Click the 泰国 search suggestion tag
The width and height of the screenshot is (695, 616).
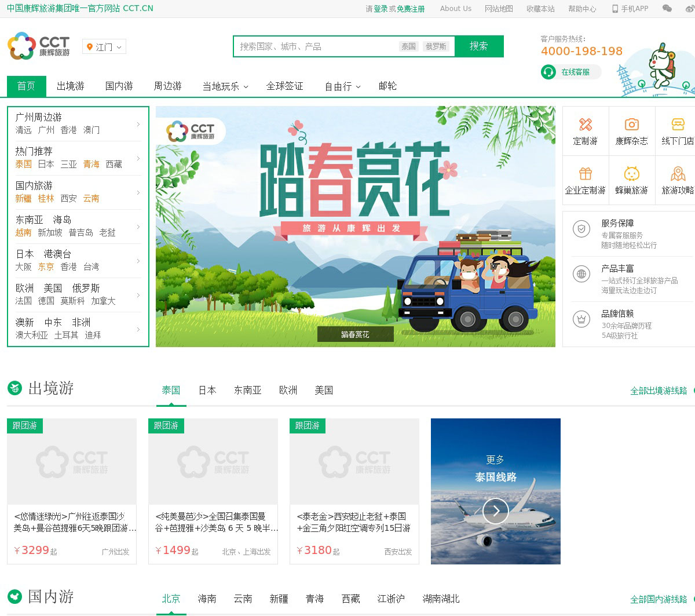pyautogui.click(x=409, y=46)
